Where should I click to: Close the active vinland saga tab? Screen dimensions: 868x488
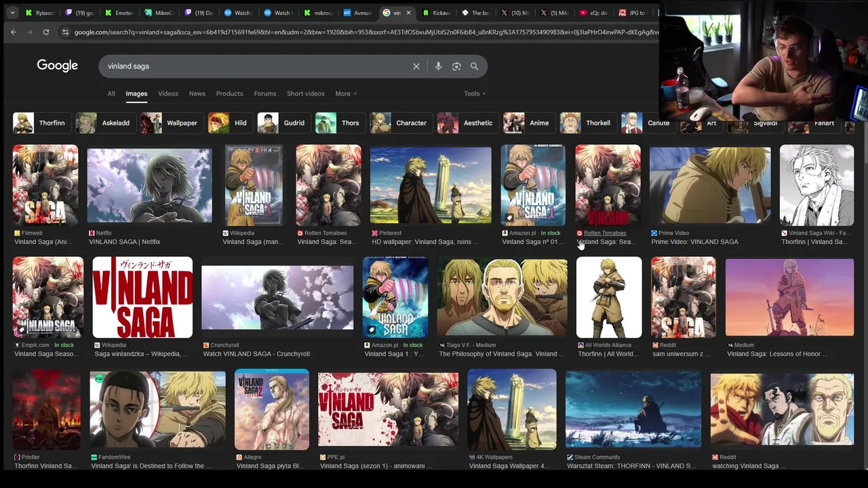tap(408, 12)
